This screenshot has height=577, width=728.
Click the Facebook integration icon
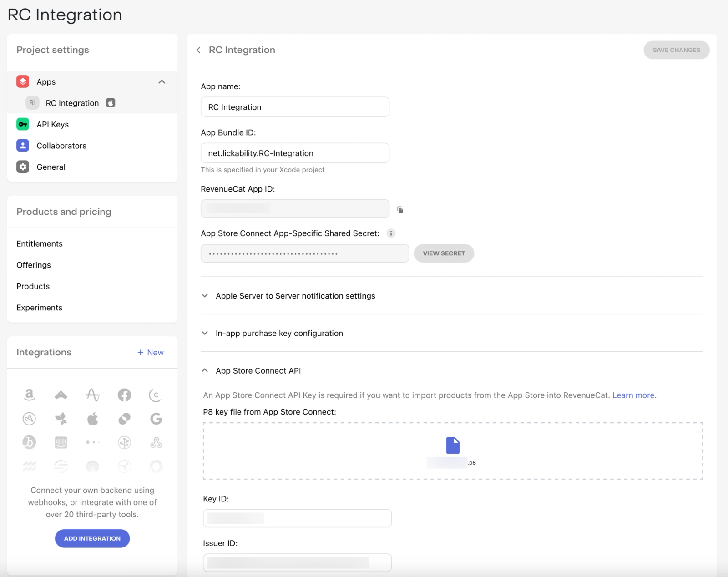click(124, 395)
